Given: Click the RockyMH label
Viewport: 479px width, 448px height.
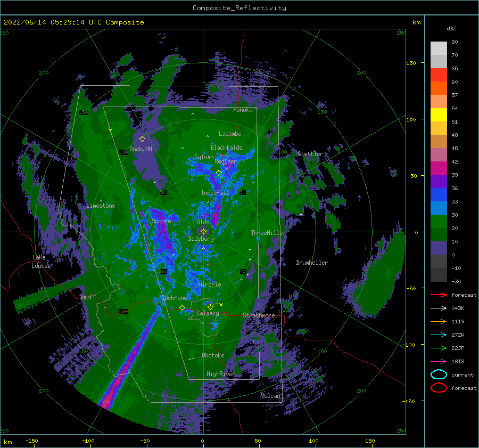Looking at the screenshot, I should tap(141, 149).
